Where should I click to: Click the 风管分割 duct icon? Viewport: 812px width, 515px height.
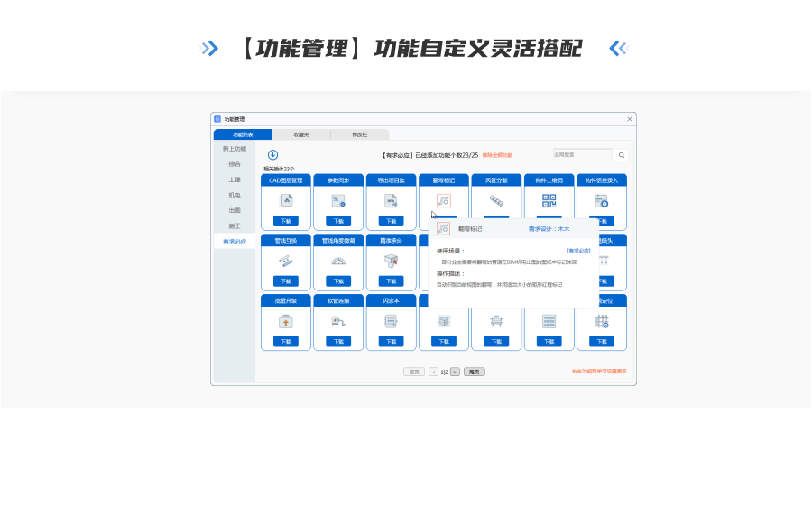point(496,201)
